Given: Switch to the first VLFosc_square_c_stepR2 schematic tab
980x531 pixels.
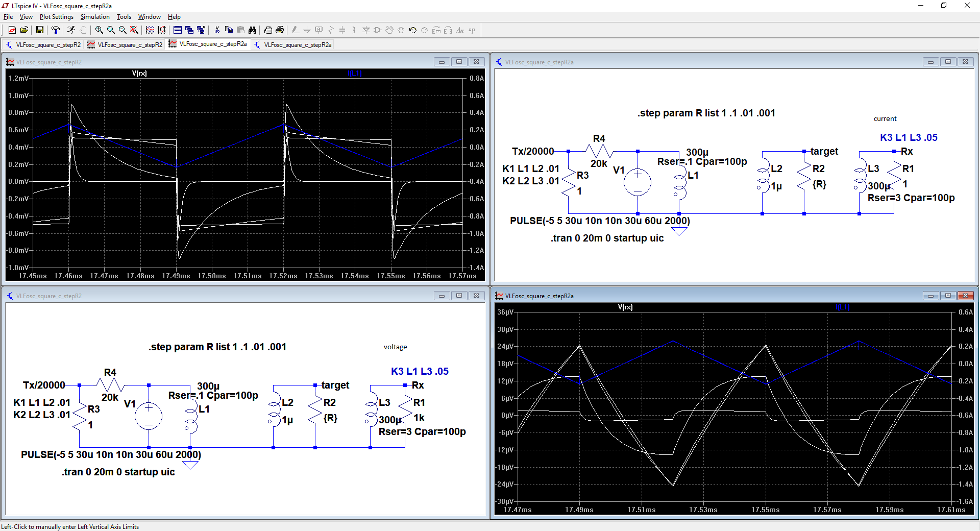Looking at the screenshot, I should coord(43,45).
